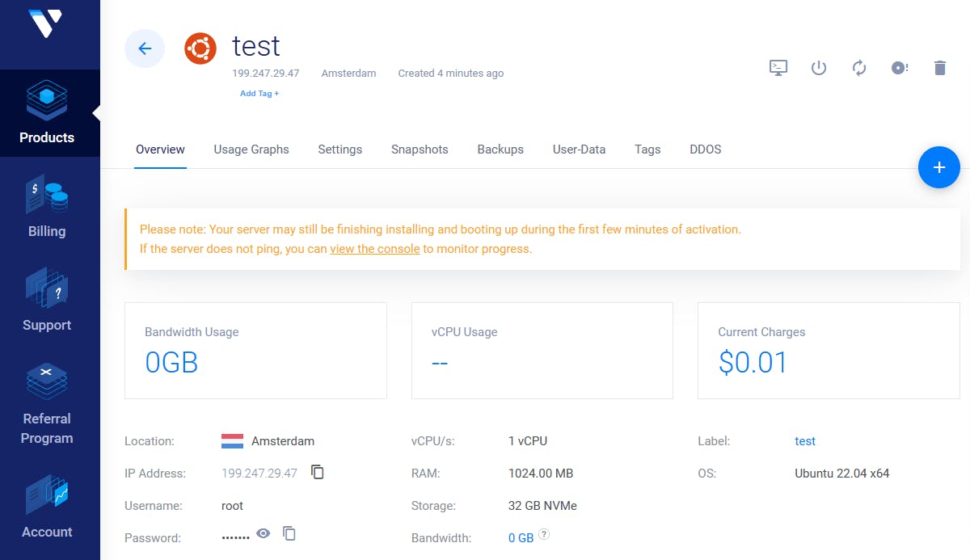Select the DDOS tab
The image size is (970, 560).
click(705, 149)
